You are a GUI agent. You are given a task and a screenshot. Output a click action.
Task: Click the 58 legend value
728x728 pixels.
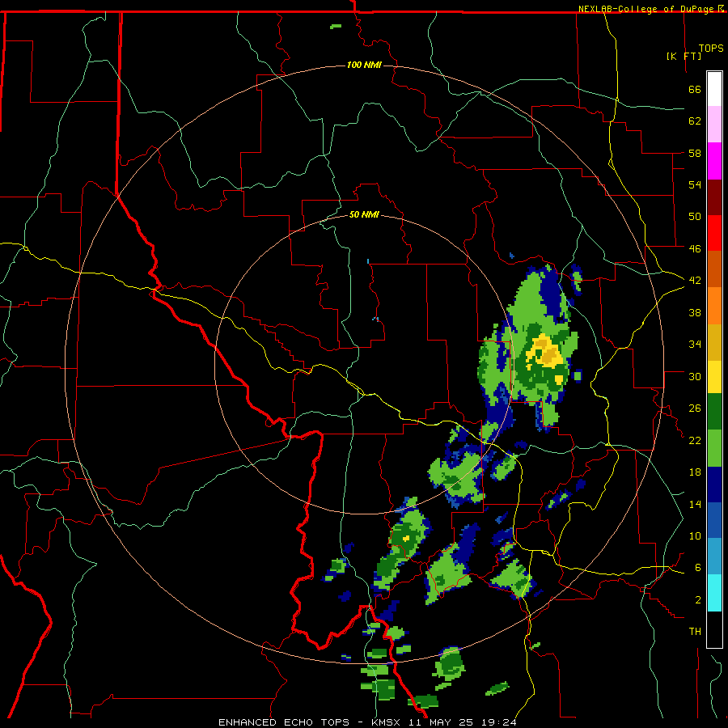[695, 153]
